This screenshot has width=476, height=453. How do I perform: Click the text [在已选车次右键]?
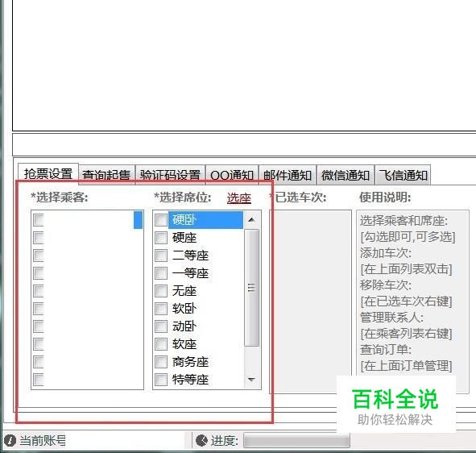tap(406, 301)
